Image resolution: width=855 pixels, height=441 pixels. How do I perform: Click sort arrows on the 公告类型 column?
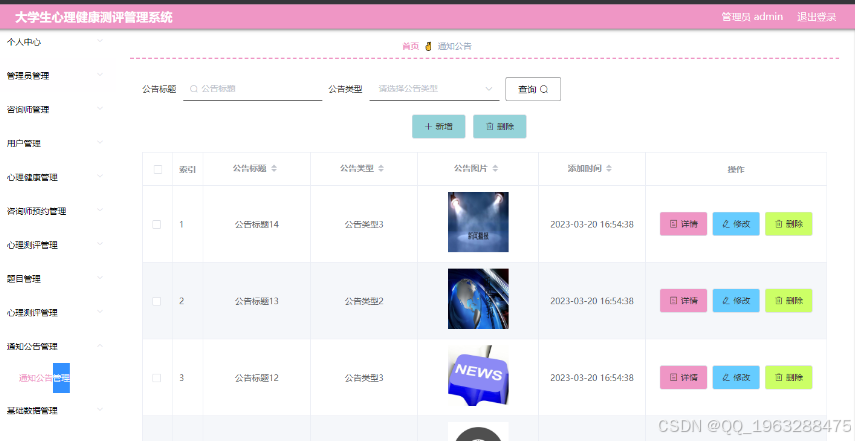381,169
